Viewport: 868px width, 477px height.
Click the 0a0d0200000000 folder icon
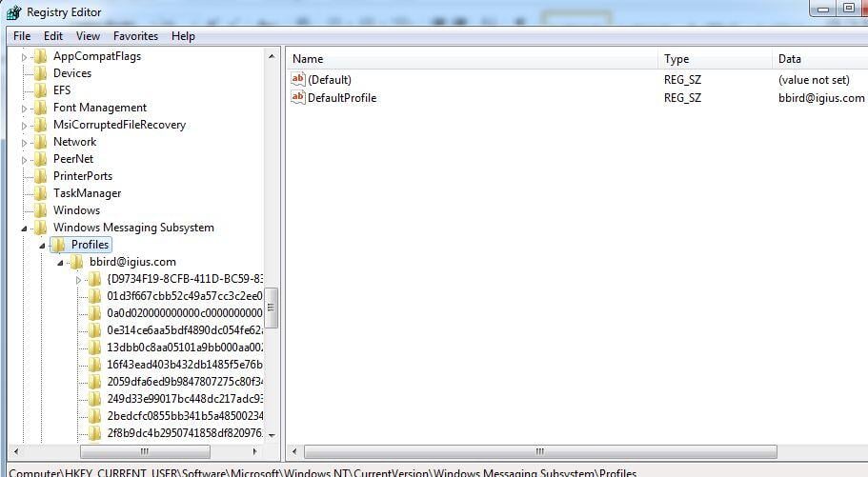click(x=95, y=314)
